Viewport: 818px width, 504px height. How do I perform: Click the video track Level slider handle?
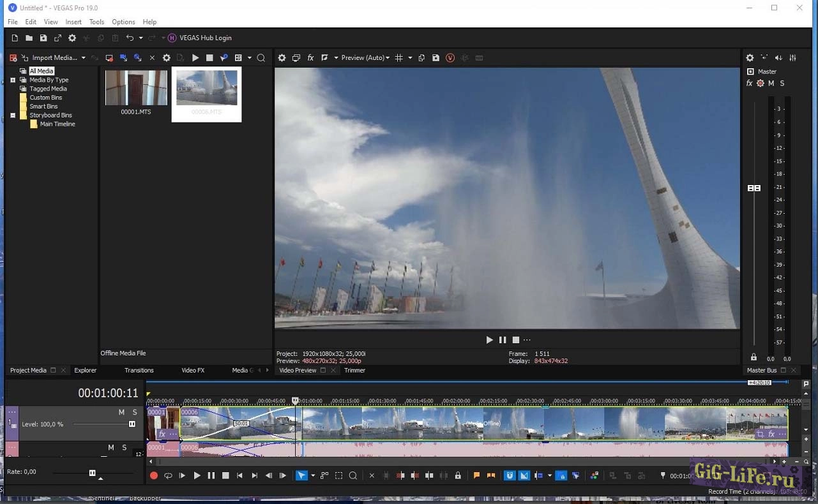[x=132, y=424]
